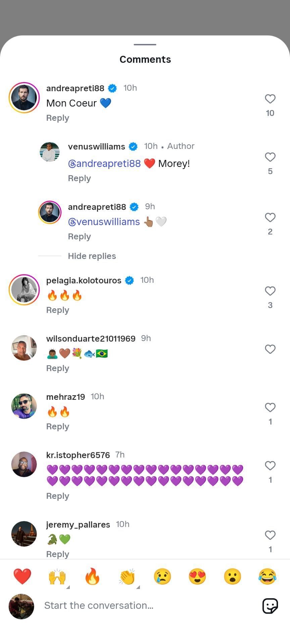Tap the comments sheet drag handle

(x=145, y=44)
